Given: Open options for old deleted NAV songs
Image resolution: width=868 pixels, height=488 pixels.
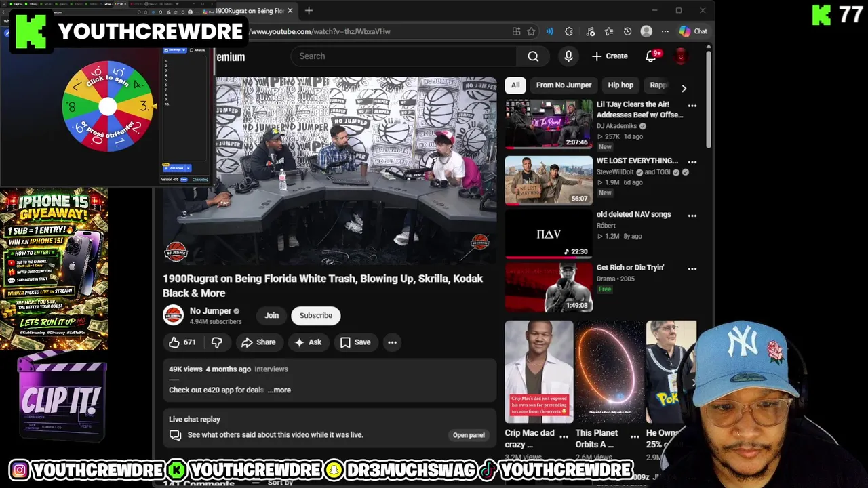Looking at the screenshot, I should (692, 216).
